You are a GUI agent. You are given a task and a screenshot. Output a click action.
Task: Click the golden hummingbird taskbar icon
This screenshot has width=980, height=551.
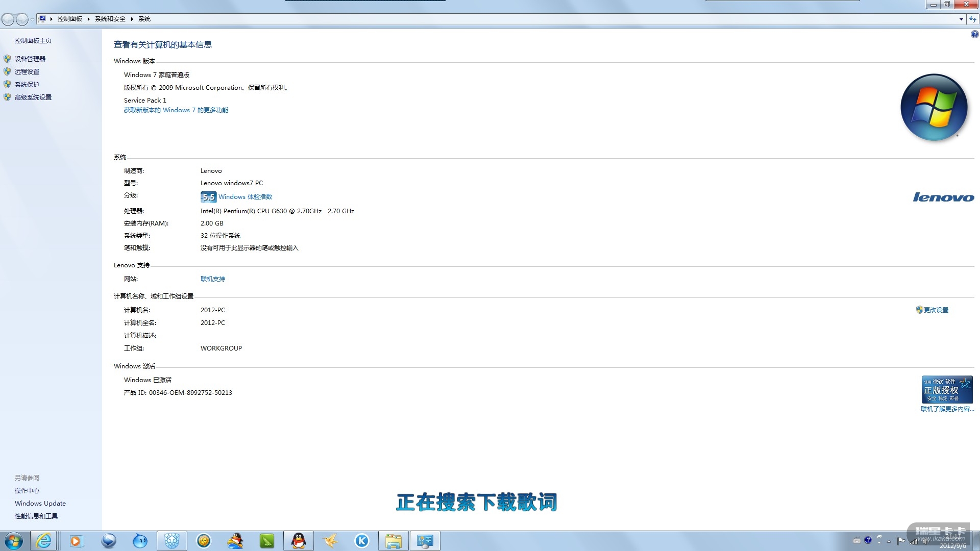pos(330,541)
